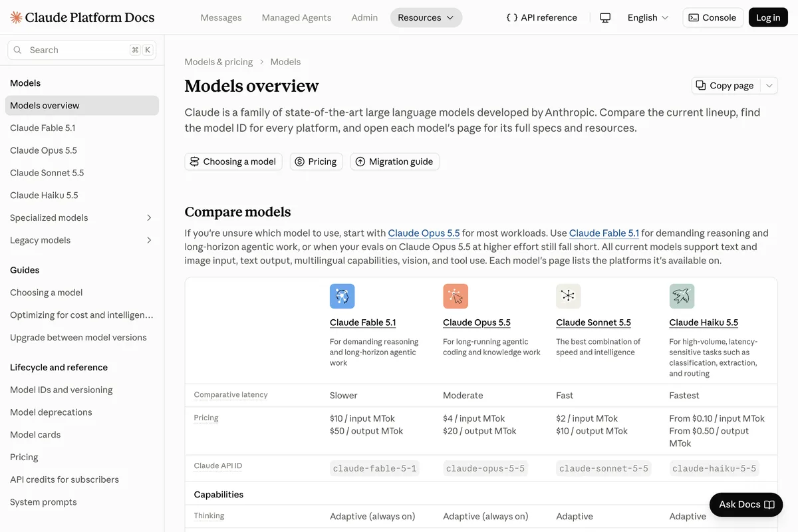
Task: Follow the Claude Fable 5.1 paragraph link
Action: click(x=604, y=233)
